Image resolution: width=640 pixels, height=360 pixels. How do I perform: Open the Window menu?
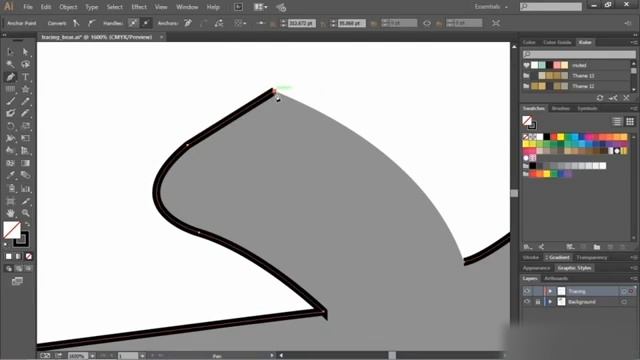click(x=187, y=7)
